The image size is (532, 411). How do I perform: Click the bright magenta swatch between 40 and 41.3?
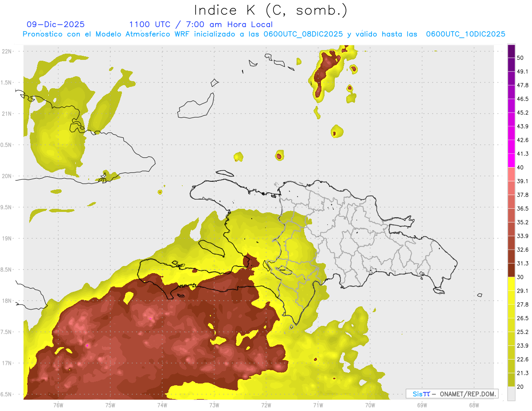511,160
